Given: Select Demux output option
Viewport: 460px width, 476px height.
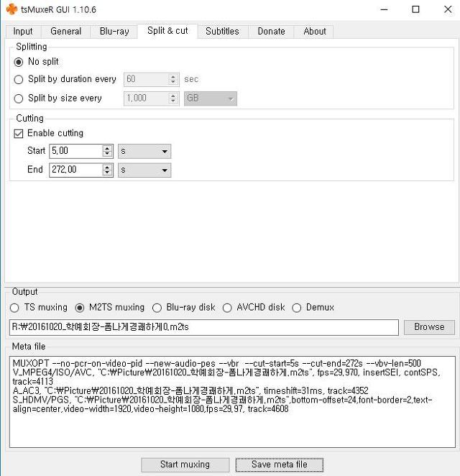Looking at the screenshot, I should (296, 308).
